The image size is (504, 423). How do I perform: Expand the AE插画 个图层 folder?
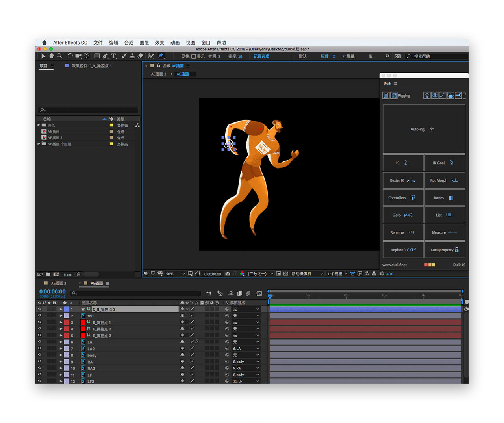[x=39, y=144]
